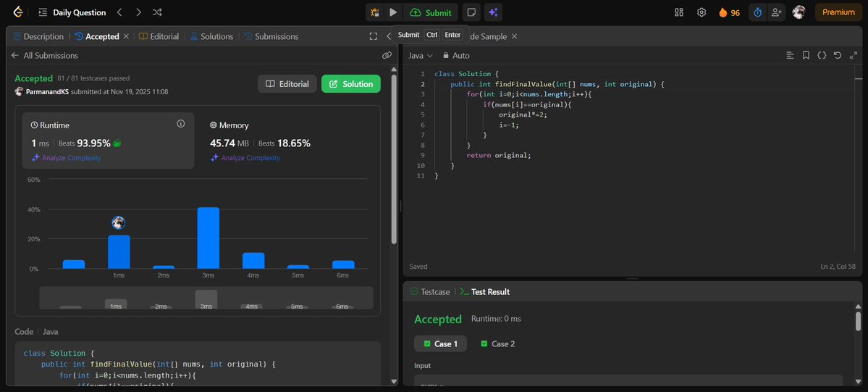The image size is (868, 392).
Task: Select Case 1 result
Action: coord(441,343)
